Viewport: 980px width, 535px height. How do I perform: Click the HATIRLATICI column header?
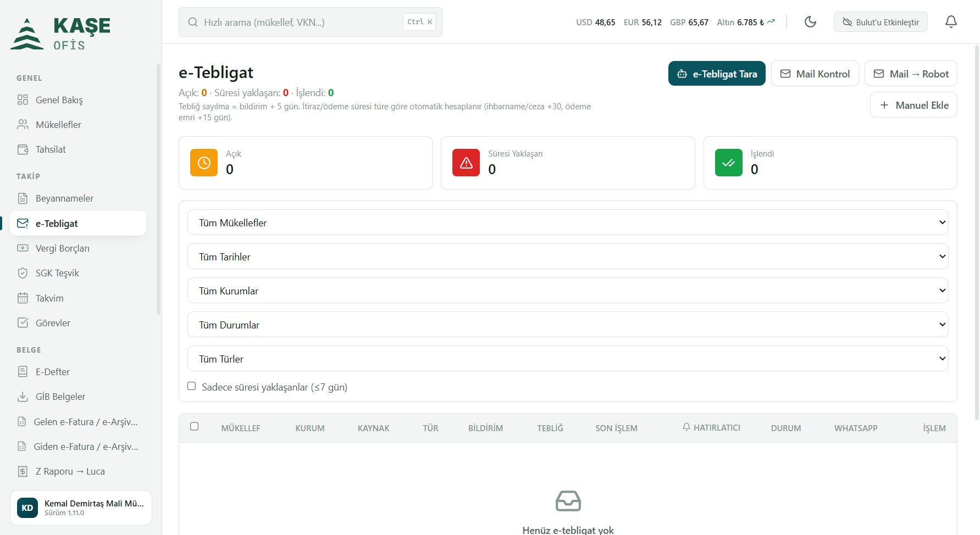pyautogui.click(x=711, y=427)
